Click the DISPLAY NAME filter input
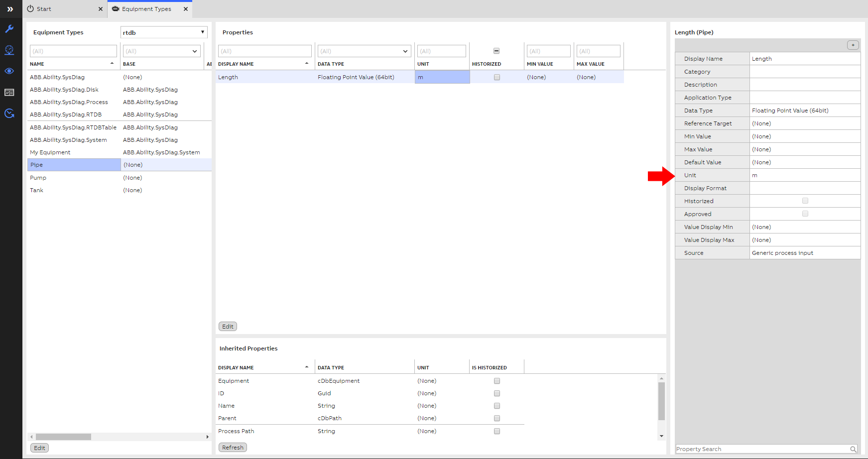Viewport: 868px width, 459px height. [265, 51]
